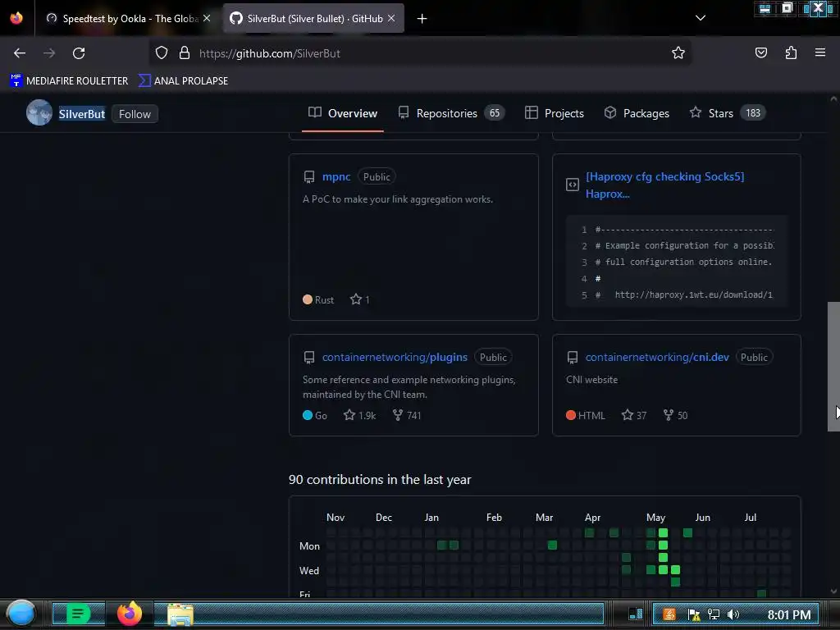The image size is (840, 630).
Task: Click the 741 forks icon on plugins
Action: [x=398, y=415]
